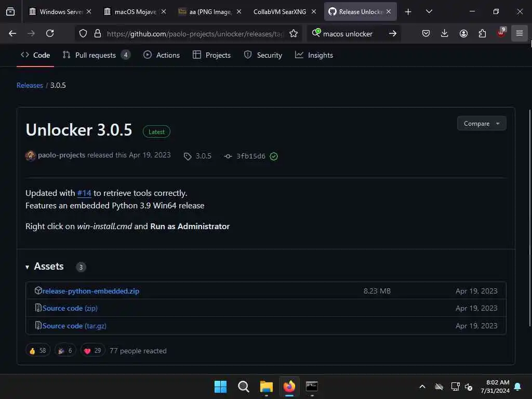
Task: Click the Latest release badge
Action: (x=156, y=131)
